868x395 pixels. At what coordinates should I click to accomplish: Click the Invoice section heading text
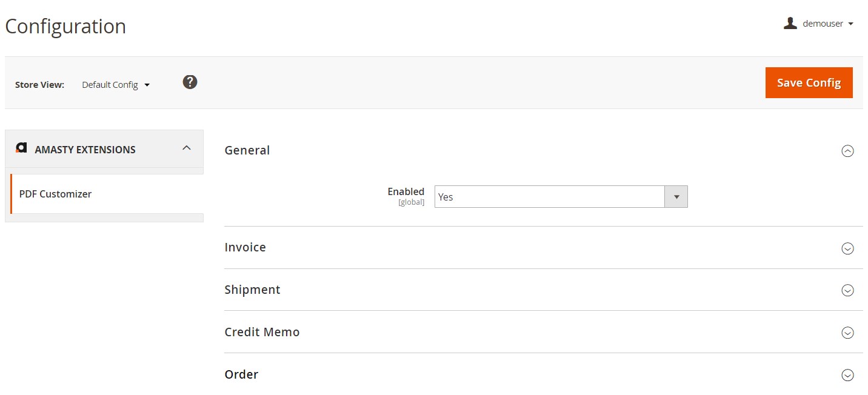click(x=245, y=247)
